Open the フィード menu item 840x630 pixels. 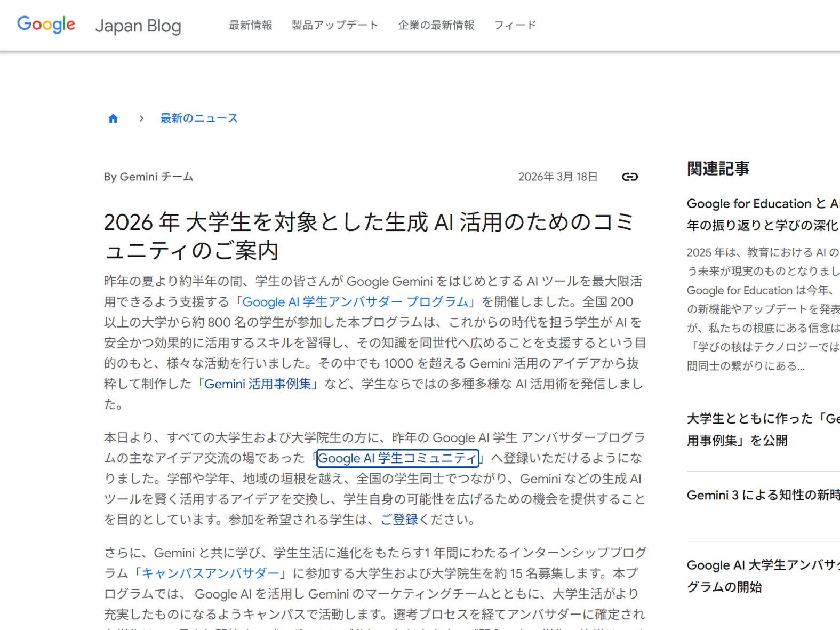(x=515, y=25)
